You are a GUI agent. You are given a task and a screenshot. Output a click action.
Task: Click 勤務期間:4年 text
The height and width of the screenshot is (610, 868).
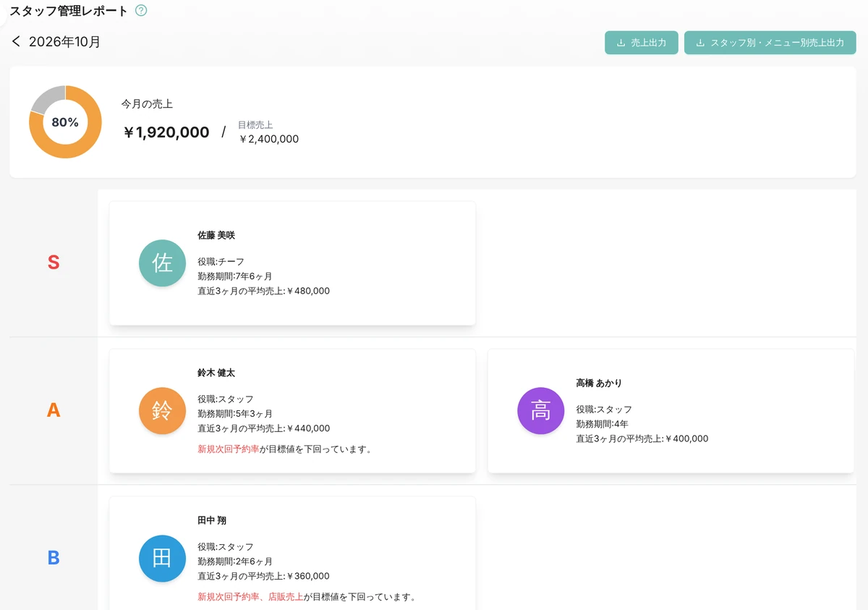[603, 423]
